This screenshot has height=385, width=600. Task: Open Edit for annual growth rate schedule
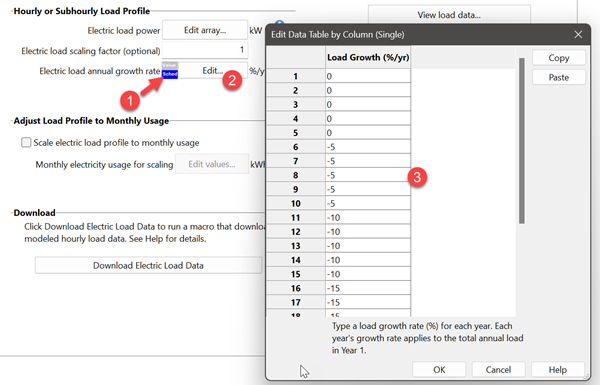coord(213,70)
